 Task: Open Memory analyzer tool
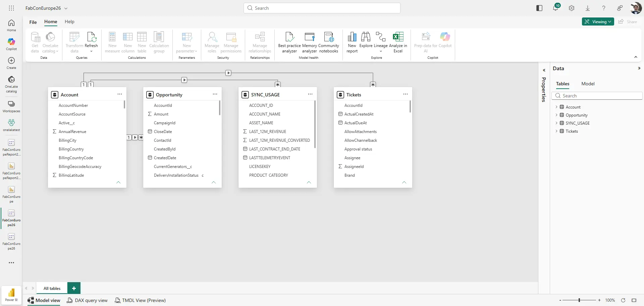pyautogui.click(x=309, y=42)
